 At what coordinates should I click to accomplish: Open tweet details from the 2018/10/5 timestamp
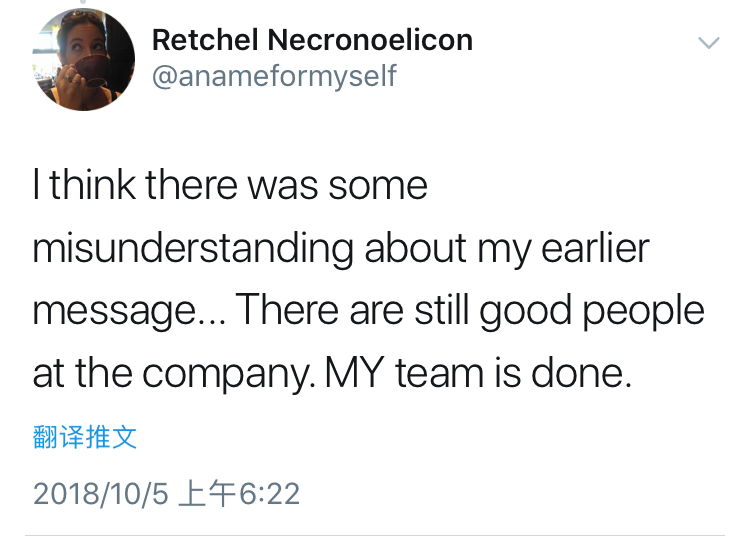point(166,494)
